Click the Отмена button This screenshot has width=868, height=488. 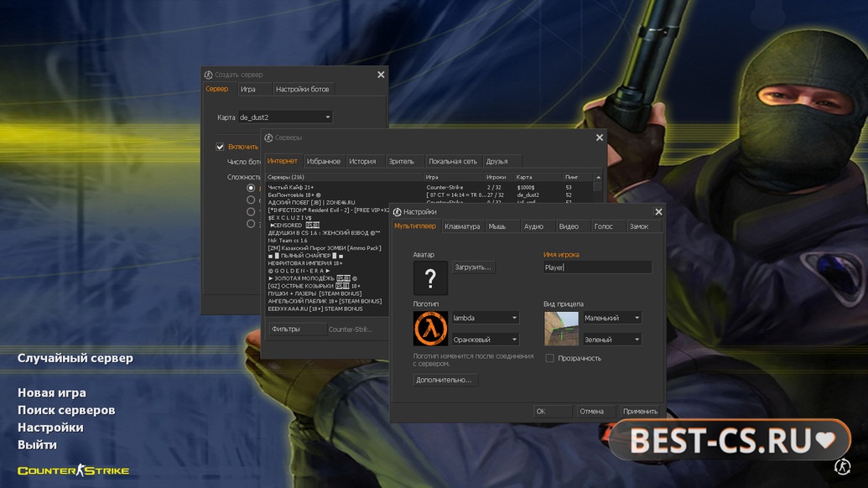(595, 412)
